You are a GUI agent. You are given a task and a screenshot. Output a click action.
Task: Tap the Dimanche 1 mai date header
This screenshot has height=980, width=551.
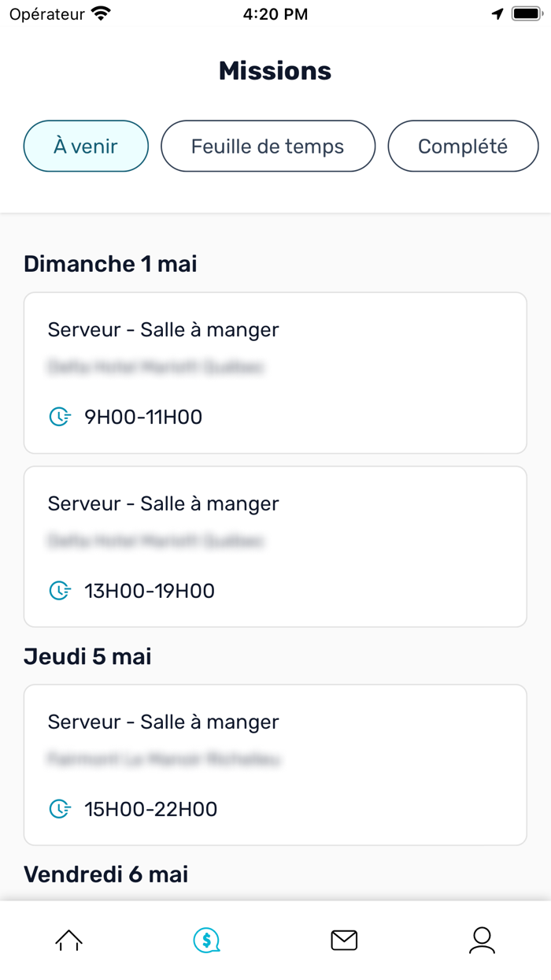[110, 263]
